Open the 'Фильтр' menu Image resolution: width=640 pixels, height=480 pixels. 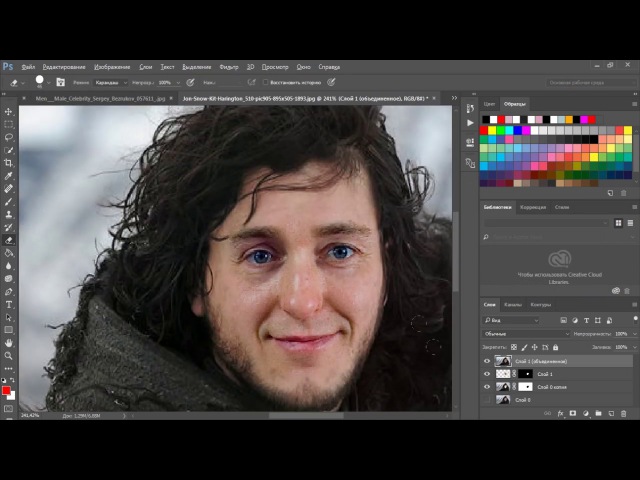click(228, 67)
